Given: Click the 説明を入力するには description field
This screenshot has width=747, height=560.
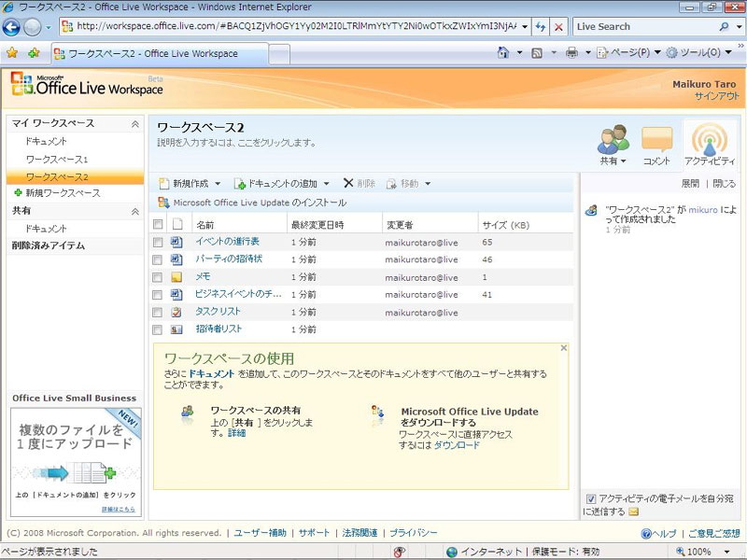Looking at the screenshot, I should [x=237, y=143].
